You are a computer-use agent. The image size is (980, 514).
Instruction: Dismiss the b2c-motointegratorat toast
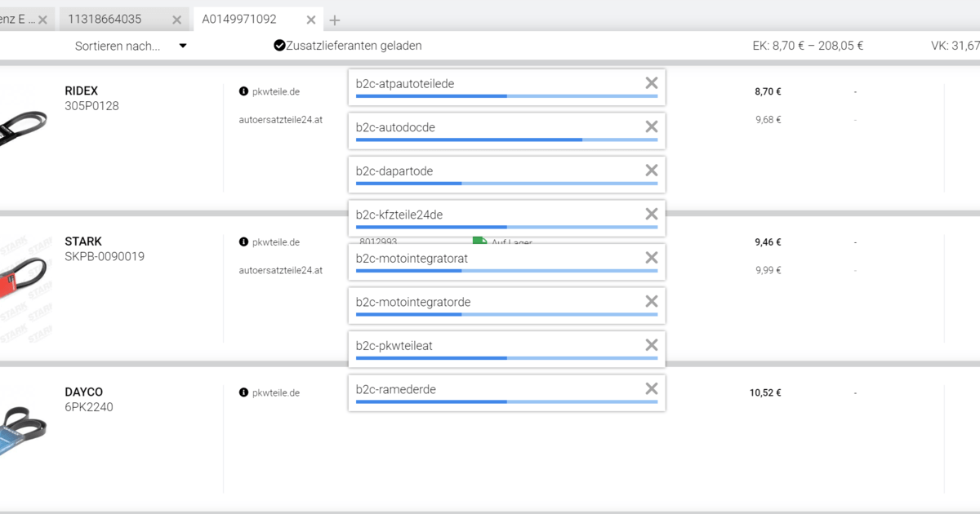coord(651,258)
